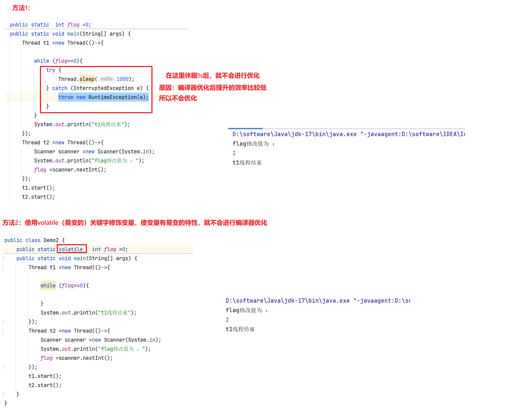517x420 pixels.
Task: Click green input value 1 in upper console
Action: (234, 153)
